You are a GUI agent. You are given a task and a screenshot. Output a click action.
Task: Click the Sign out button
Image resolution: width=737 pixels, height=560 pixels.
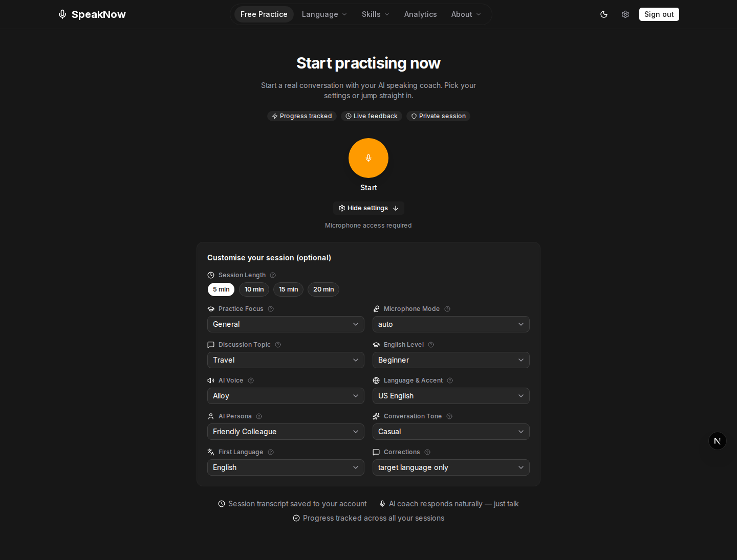pos(659,14)
